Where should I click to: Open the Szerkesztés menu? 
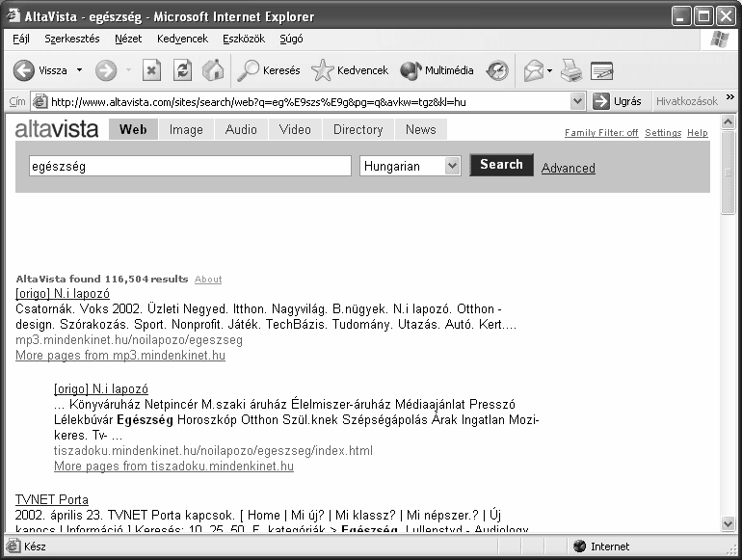[72, 39]
